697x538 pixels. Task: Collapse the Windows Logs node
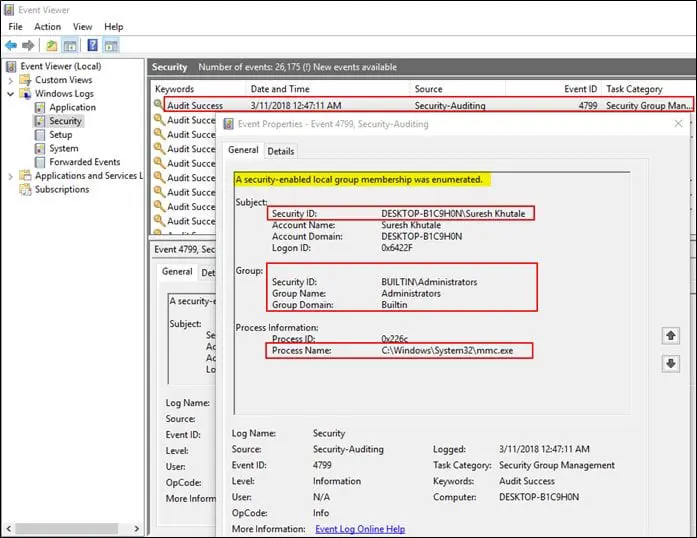(11, 94)
